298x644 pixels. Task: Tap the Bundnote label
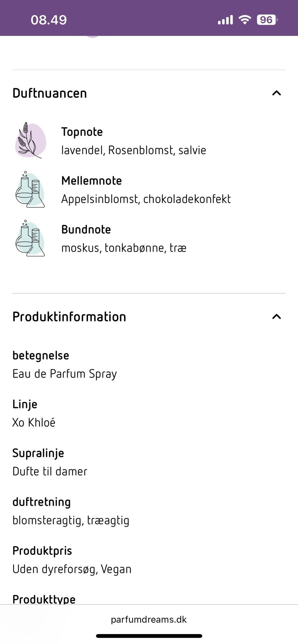(x=86, y=229)
